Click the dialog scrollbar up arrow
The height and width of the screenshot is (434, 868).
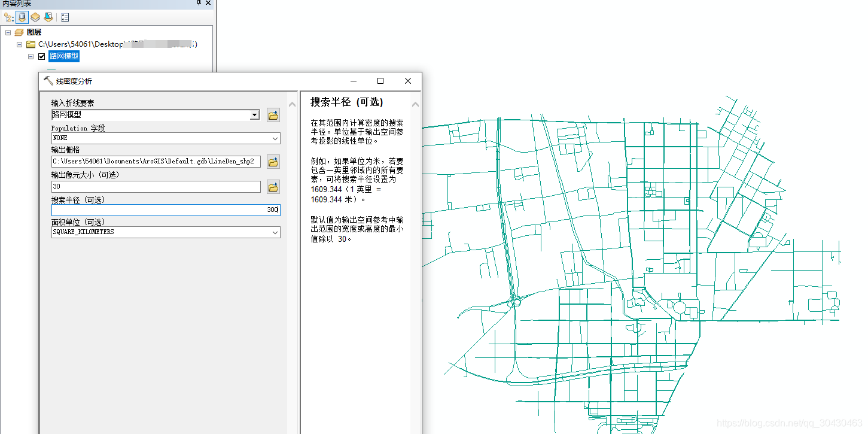(x=292, y=103)
